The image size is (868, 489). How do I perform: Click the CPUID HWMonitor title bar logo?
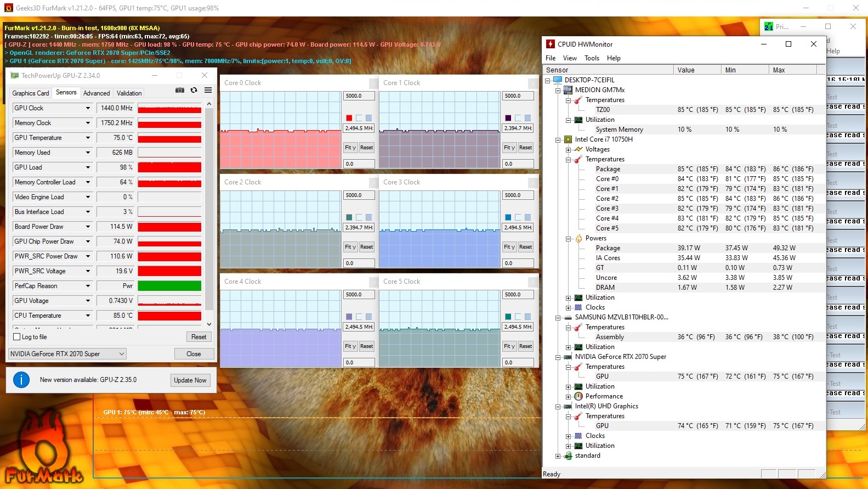click(x=551, y=44)
